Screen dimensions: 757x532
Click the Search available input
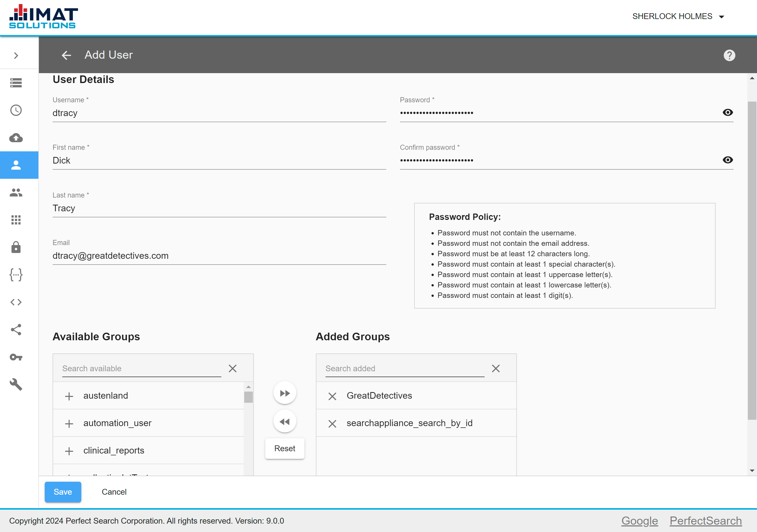pos(142,369)
